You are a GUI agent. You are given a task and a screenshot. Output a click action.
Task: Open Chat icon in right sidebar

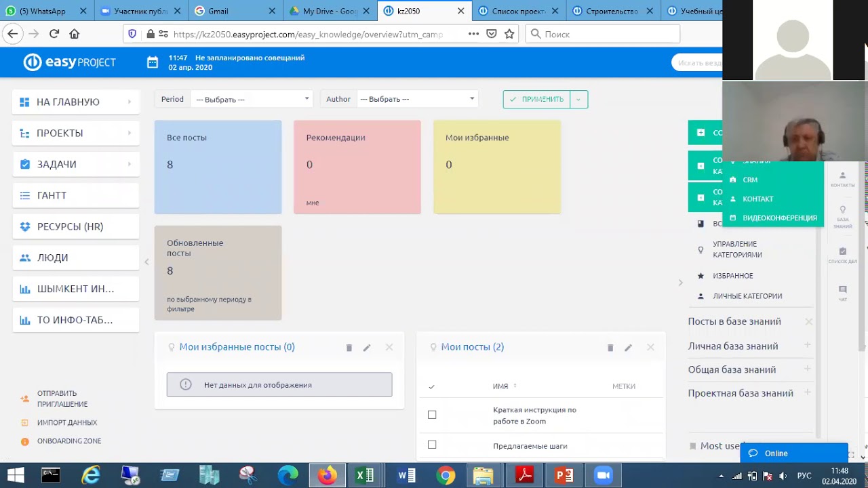coord(843,293)
